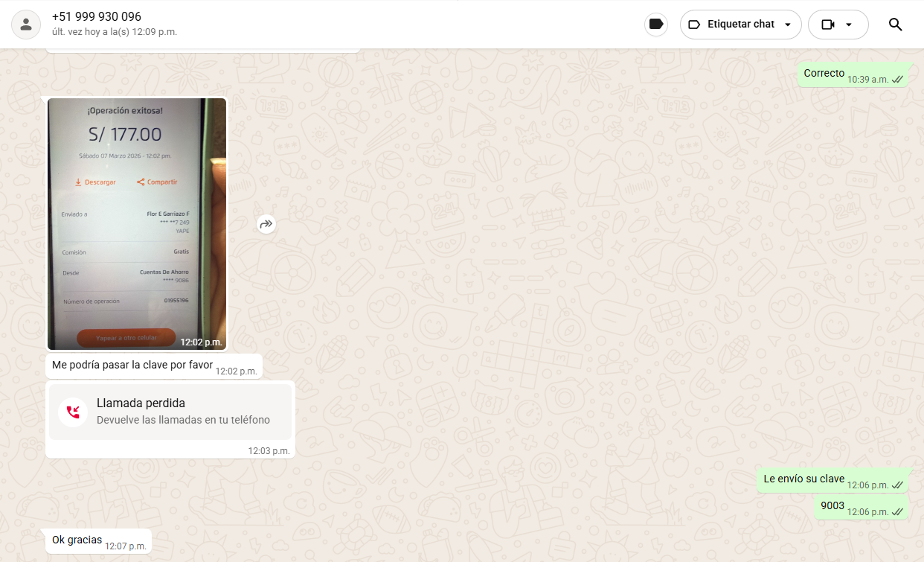Click read checks on "Le envío su clave"

897,485
